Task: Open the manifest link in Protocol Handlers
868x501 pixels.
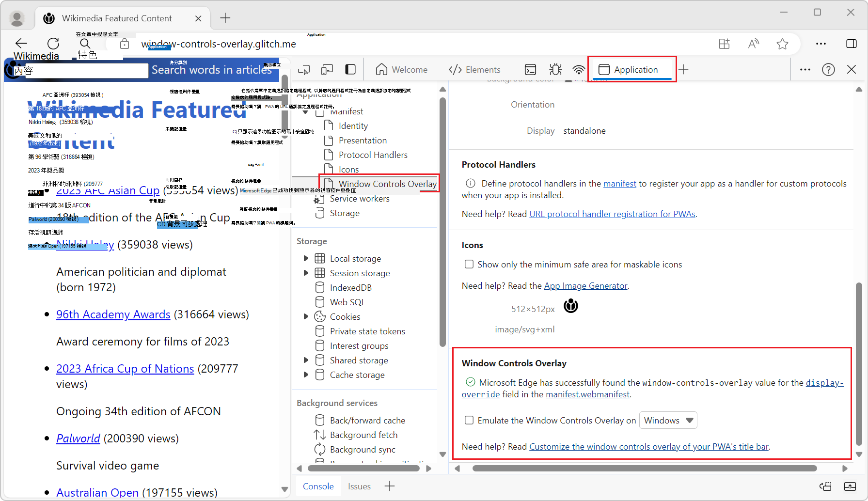Action: coord(620,184)
